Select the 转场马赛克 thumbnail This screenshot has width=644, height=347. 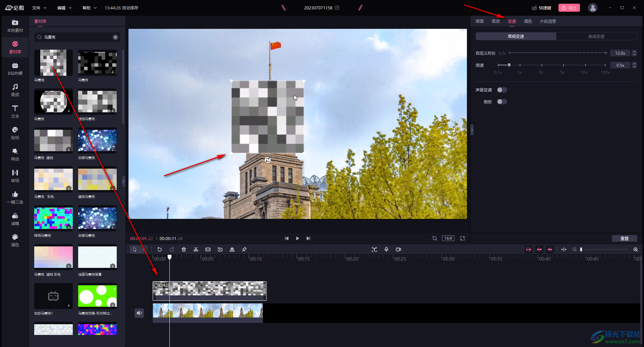[x=53, y=218]
